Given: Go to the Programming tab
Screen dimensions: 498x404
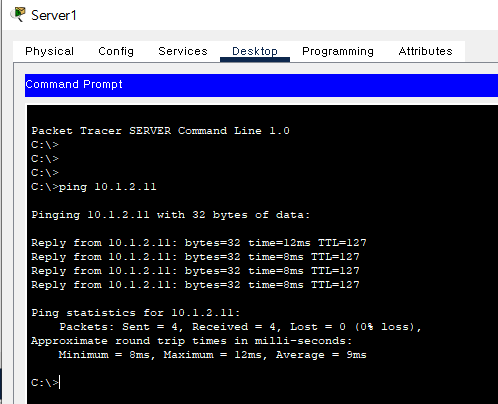Looking at the screenshot, I should [338, 51].
